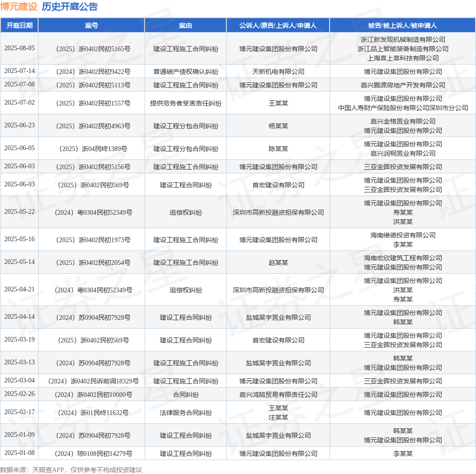
Task: Click defendant 李某某 in the 2025-01-08 row
Action: point(403,454)
